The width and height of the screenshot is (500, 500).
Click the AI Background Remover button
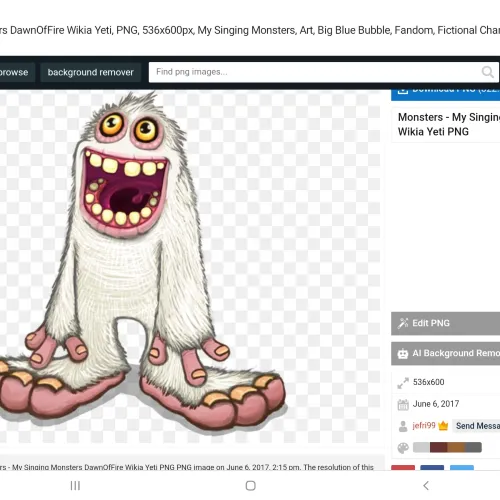[445, 353]
